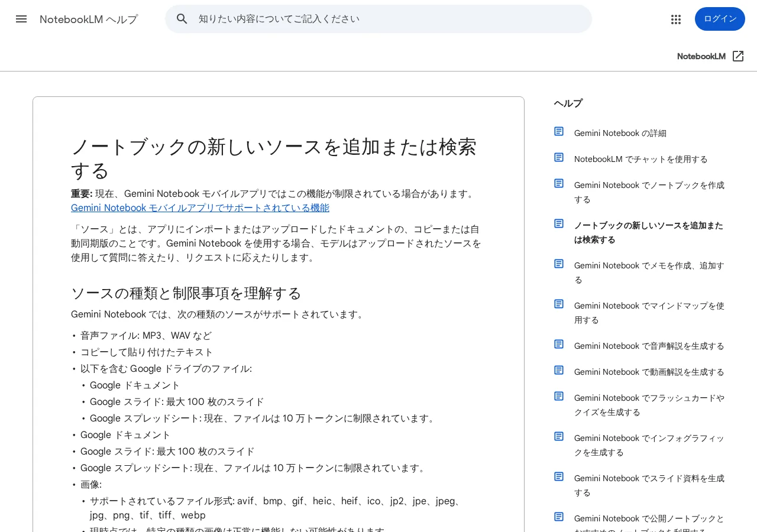
Task: Open インフォグラフィックを生成する article
Action: coord(649,445)
